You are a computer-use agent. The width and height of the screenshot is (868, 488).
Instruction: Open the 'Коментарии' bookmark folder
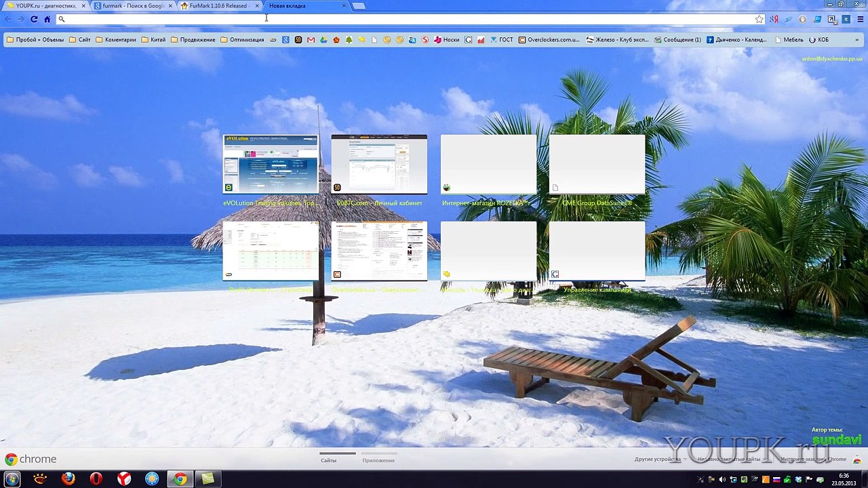(116, 40)
